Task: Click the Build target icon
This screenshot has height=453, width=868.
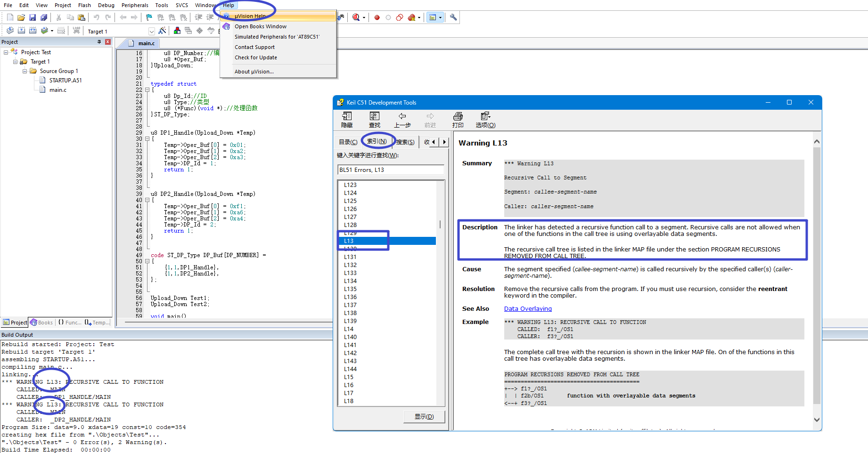Action: [21, 31]
